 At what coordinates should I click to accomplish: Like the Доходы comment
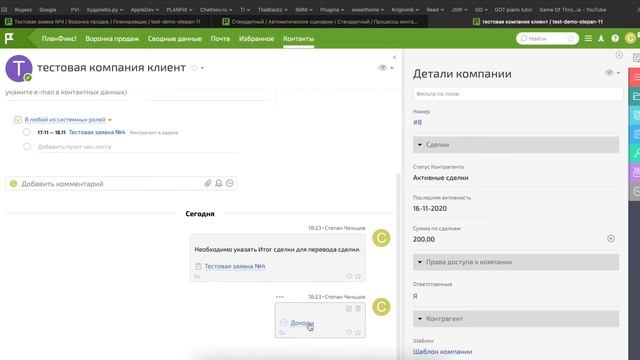tap(349, 333)
